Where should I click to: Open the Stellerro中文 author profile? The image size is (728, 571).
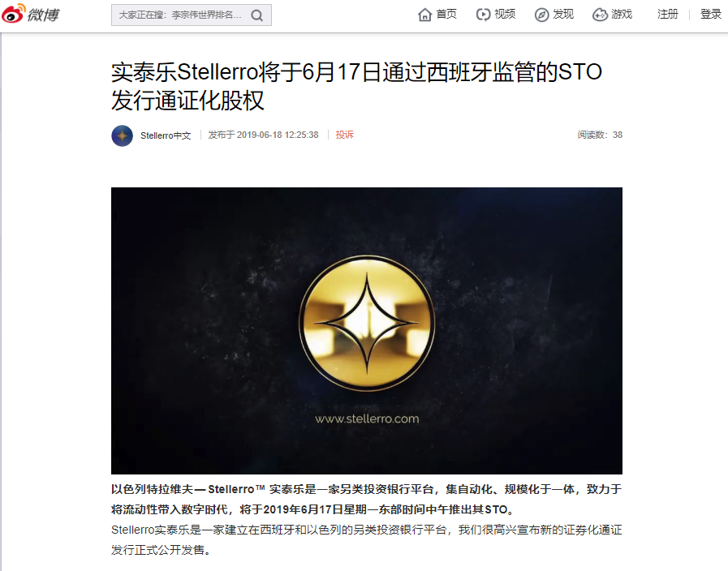tap(166, 135)
